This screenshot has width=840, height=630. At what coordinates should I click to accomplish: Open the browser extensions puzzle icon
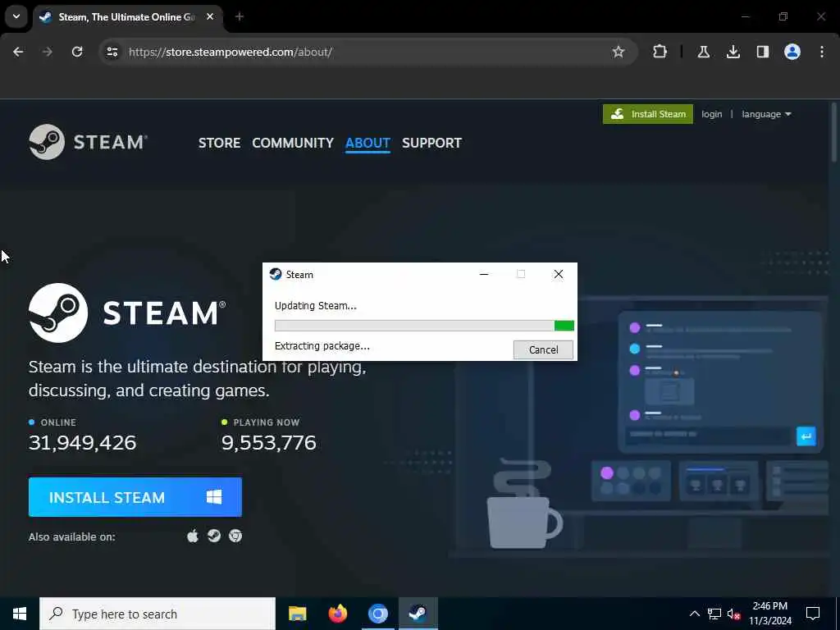(660, 52)
